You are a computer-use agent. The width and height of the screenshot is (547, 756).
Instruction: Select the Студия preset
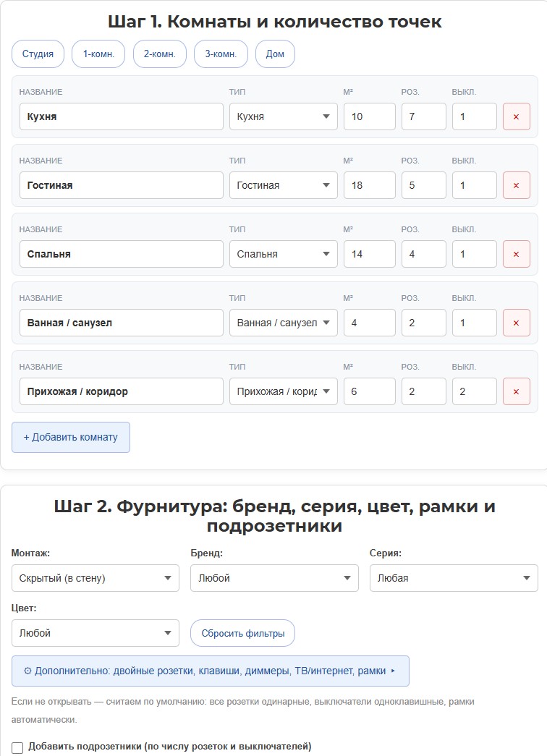[38, 54]
